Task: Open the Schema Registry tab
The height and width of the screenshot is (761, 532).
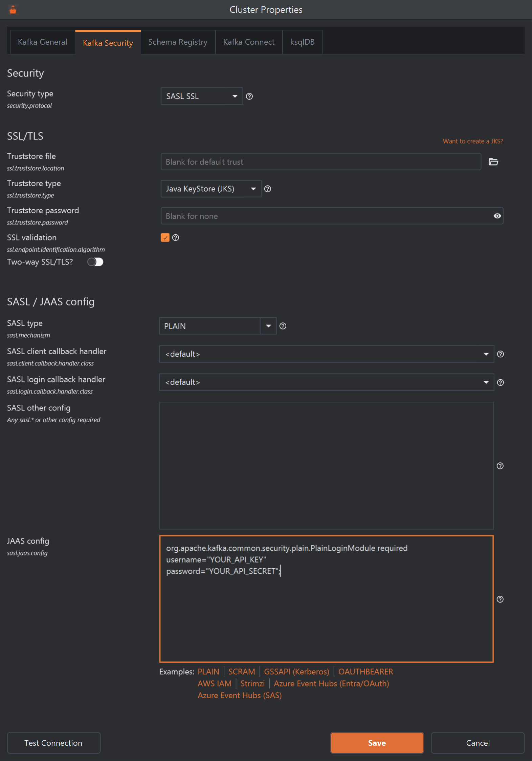Action: click(178, 42)
